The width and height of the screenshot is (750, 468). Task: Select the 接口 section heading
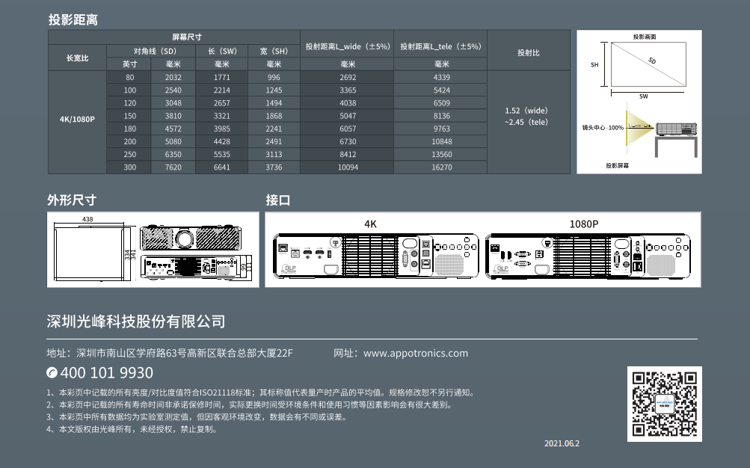pyautogui.click(x=277, y=200)
